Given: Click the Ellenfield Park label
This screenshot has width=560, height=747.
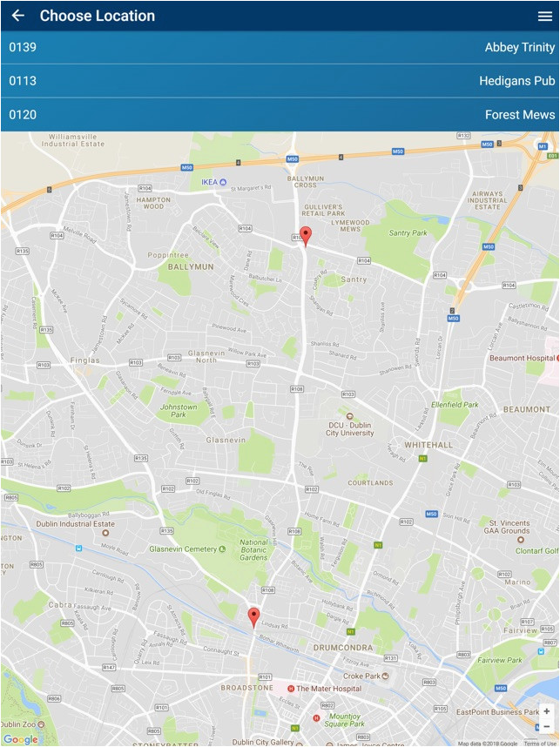Looking at the screenshot, I should pyautogui.click(x=455, y=405).
